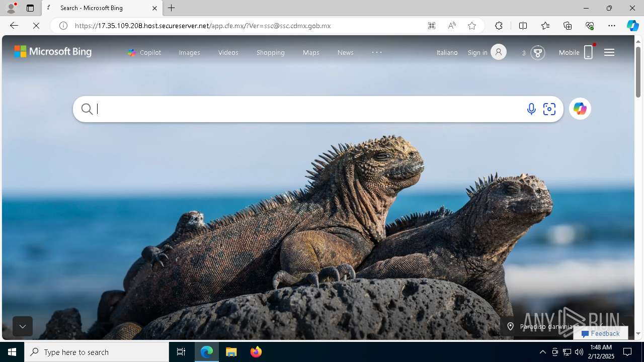Close the Search - Microsoft Bing tab
The width and height of the screenshot is (644, 362).
tap(154, 8)
